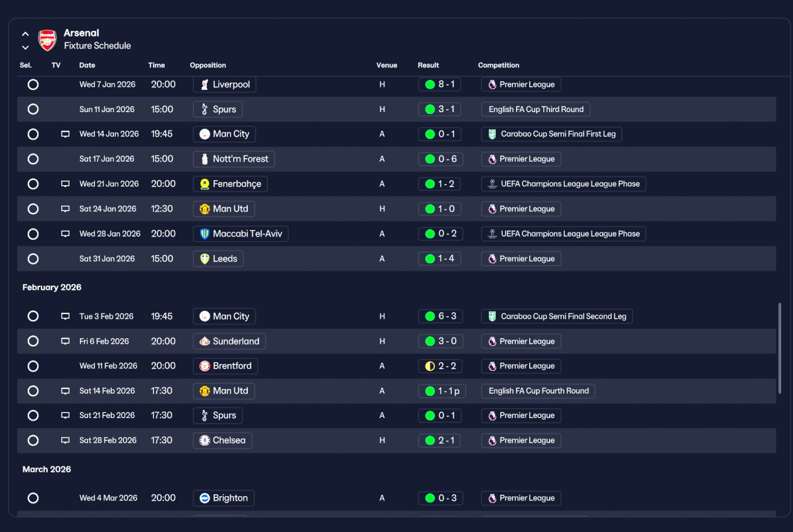Open English FA Cup Third Round competition
The image size is (793, 532).
coord(536,109)
